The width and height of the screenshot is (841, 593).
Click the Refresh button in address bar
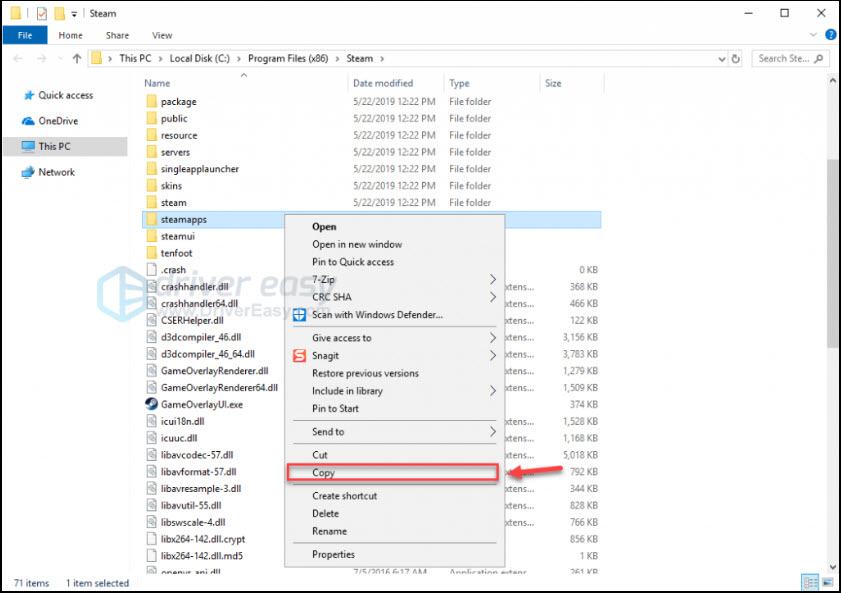tap(736, 58)
